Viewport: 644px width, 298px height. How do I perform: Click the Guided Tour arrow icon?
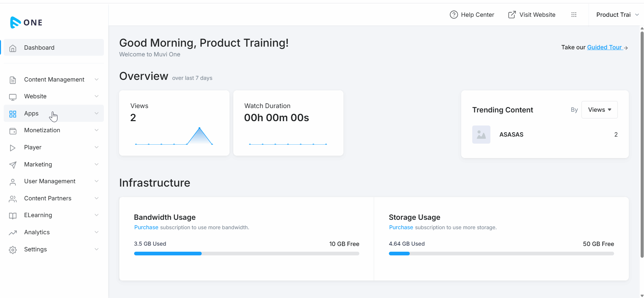tap(626, 48)
